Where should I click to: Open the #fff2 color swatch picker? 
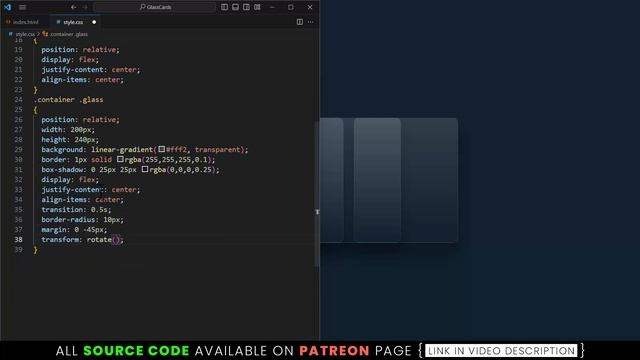click(162, 149)
